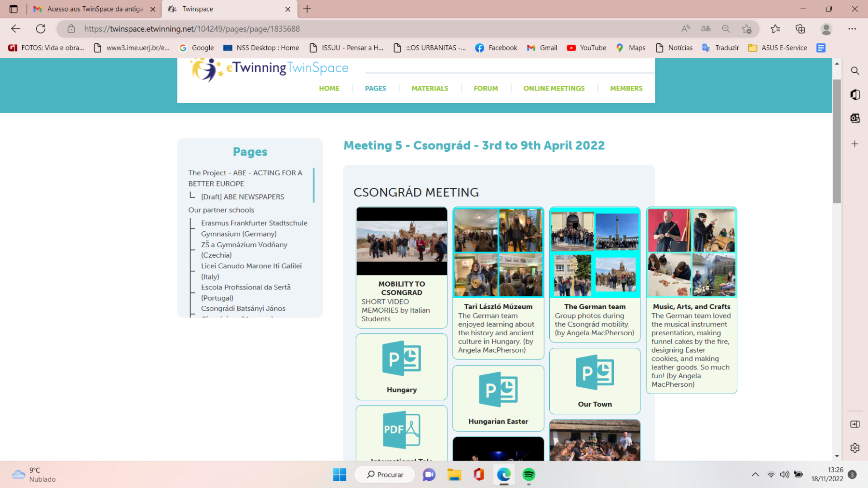Open Licei Canudo Marone page

tap(251, 271)
